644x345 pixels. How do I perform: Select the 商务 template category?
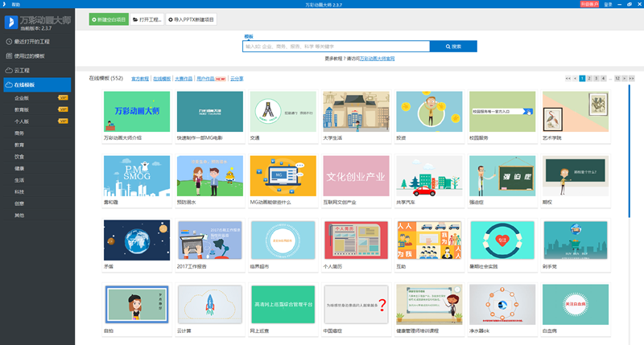click(19, 133)
